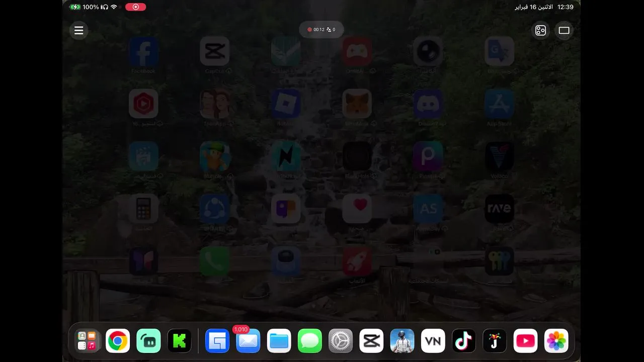644x362 pixels.
Task: Open the App Library icon in the dock
Action: coord(87,341)
